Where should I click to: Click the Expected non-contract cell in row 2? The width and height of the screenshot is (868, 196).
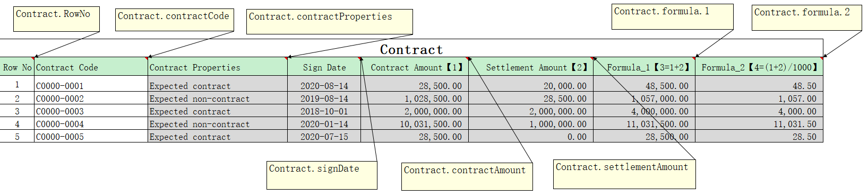[x=218, y=98]
